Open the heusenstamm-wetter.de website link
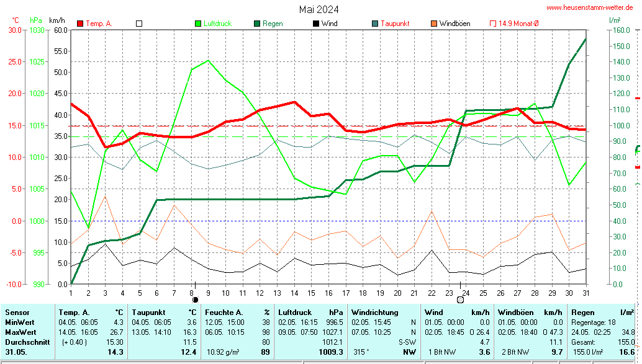Viewport: 642px width, 364px height. 589,8
